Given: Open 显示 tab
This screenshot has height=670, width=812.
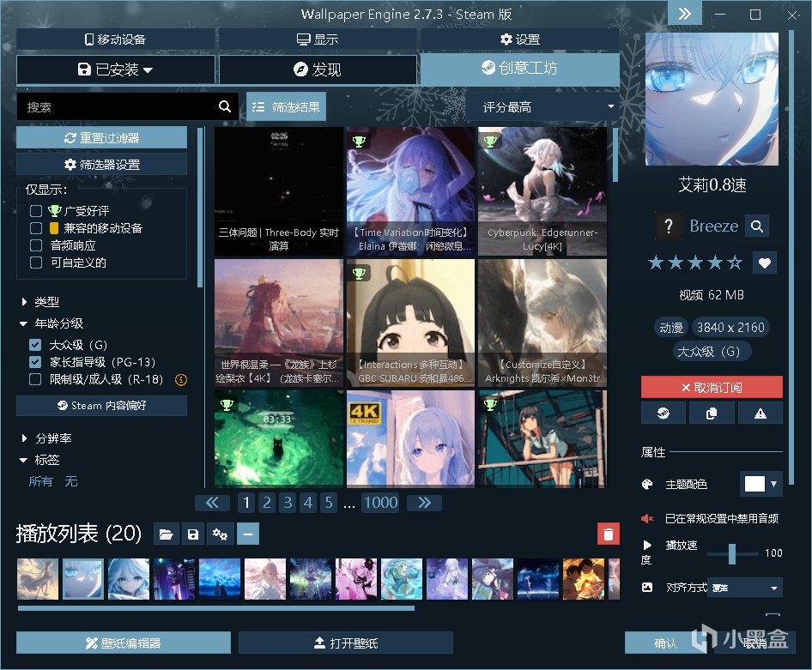Looking at the screenshot, I should coord(318,39).
